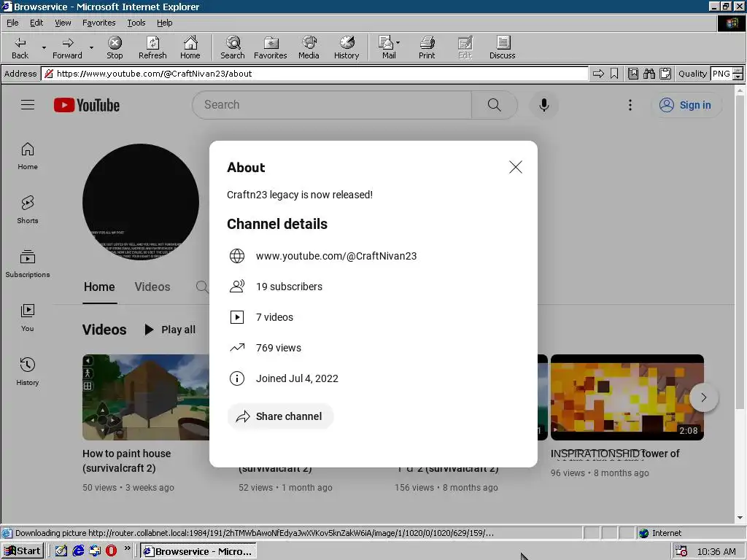Switch to channel Home tab
The width and height of the screenshot is (747, 560).
click(99, 287)
